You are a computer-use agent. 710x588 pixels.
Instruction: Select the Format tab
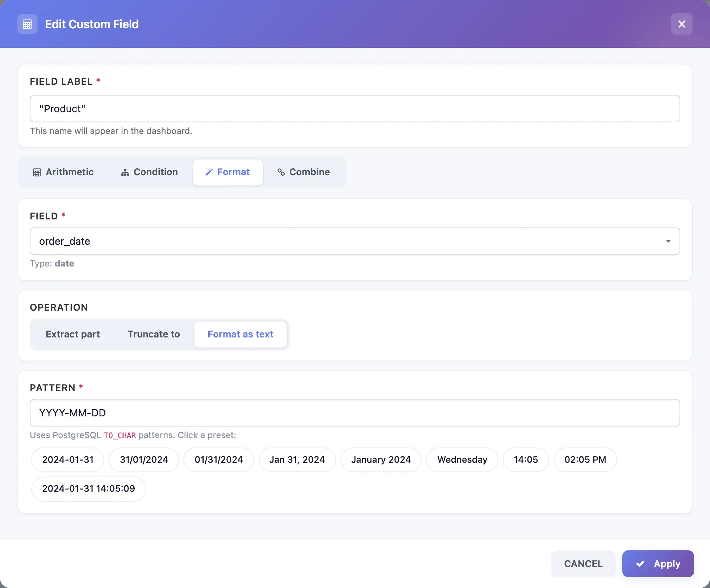tap(228, 172)
